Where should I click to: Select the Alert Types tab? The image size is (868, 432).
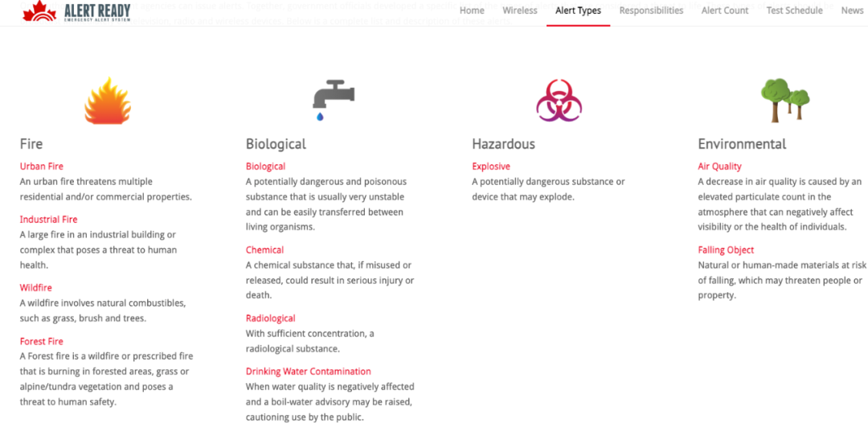[578, 10]
